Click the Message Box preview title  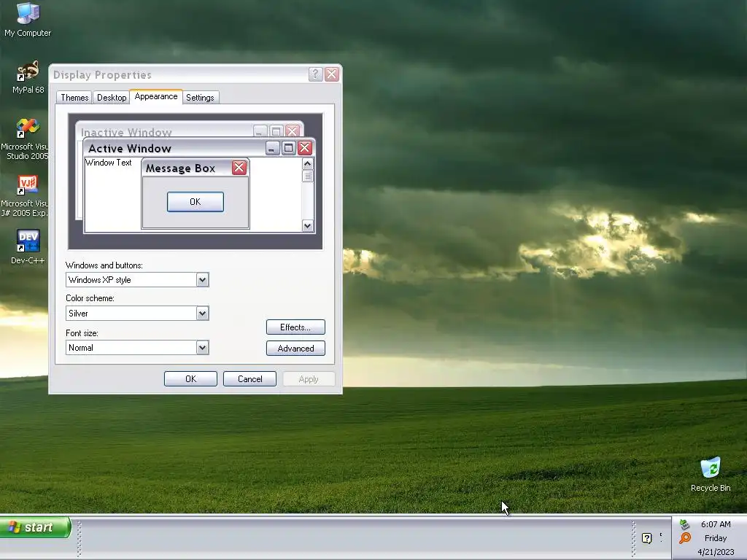[x=181, y=168]
